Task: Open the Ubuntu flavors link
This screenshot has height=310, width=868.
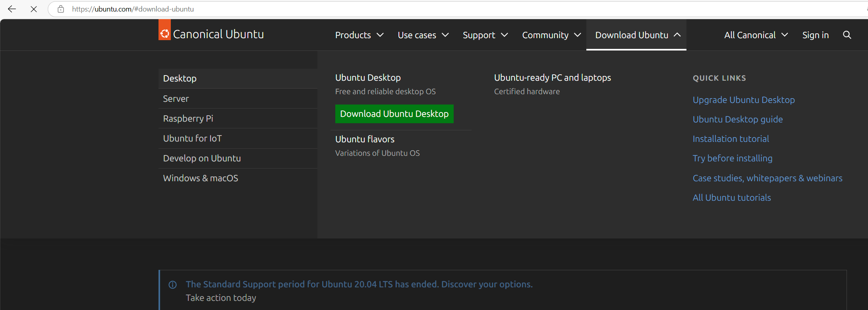Action: click(365, 139)
